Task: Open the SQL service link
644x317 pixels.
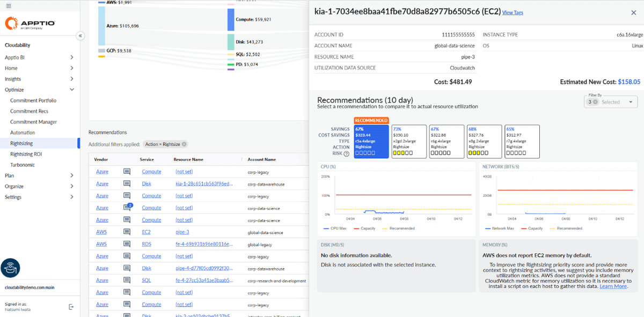Action: tap(147, 280)
